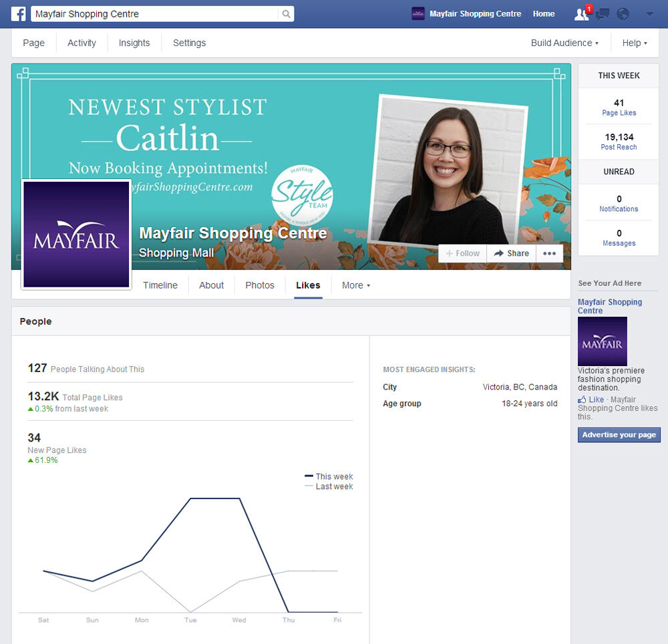Click the search field containing Mayfair Shopping Centre
The width and height of the screenshot is (668, 644).
pyautogui.click(x=156, y=14)
